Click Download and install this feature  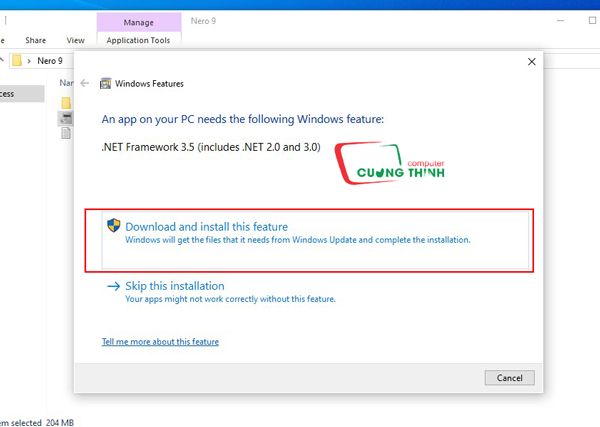tap(315, 240)
